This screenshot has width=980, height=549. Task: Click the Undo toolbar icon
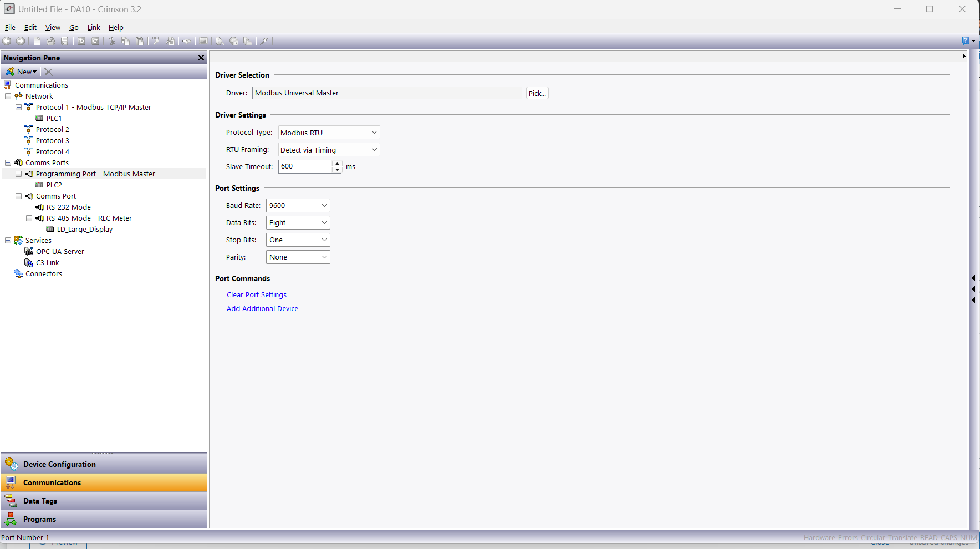pos(81,41)
